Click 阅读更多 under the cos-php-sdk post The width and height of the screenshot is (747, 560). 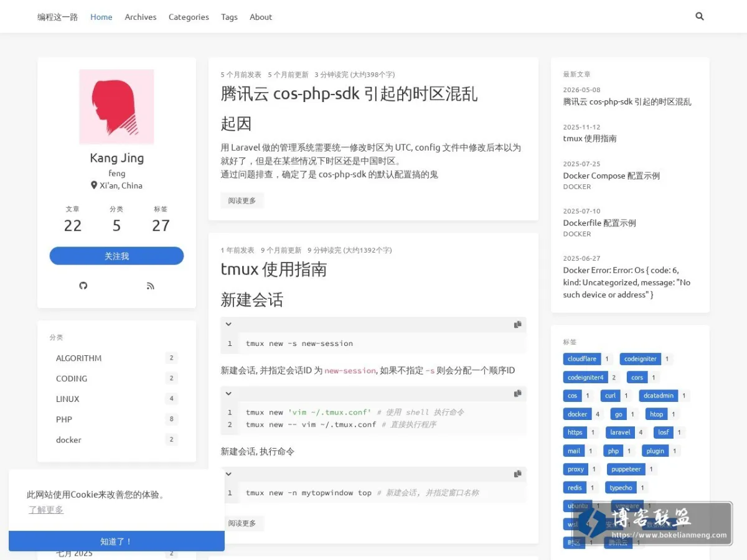242,200
